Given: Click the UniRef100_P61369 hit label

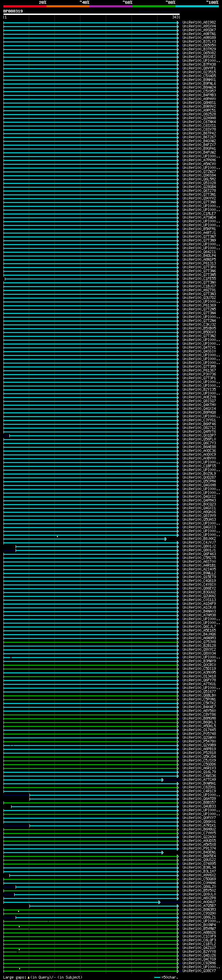Looking at the screenshot, I should pyautogui.click(x=199, y=306).
